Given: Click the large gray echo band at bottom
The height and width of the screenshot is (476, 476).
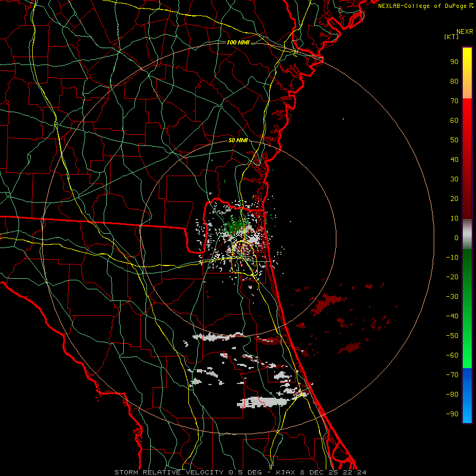Looking at the screenshot, I should point(263,402).
